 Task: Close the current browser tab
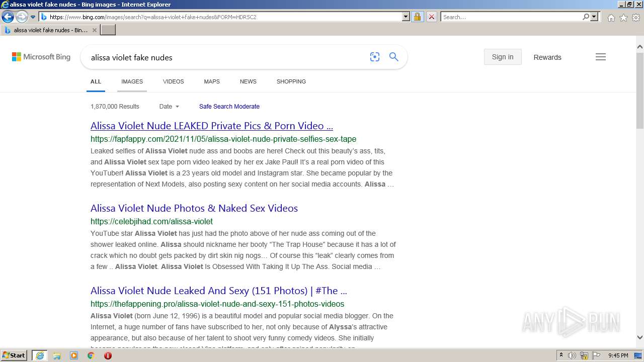click(95, 30)
